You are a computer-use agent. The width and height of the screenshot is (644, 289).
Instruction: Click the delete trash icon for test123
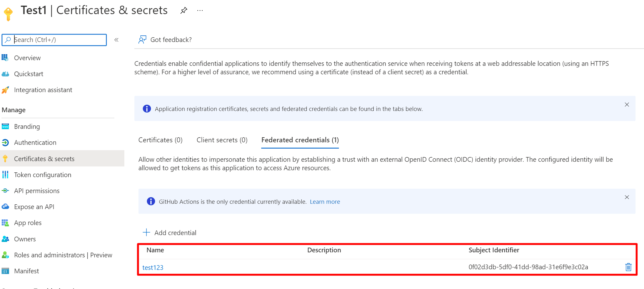[x=628, y=267]
